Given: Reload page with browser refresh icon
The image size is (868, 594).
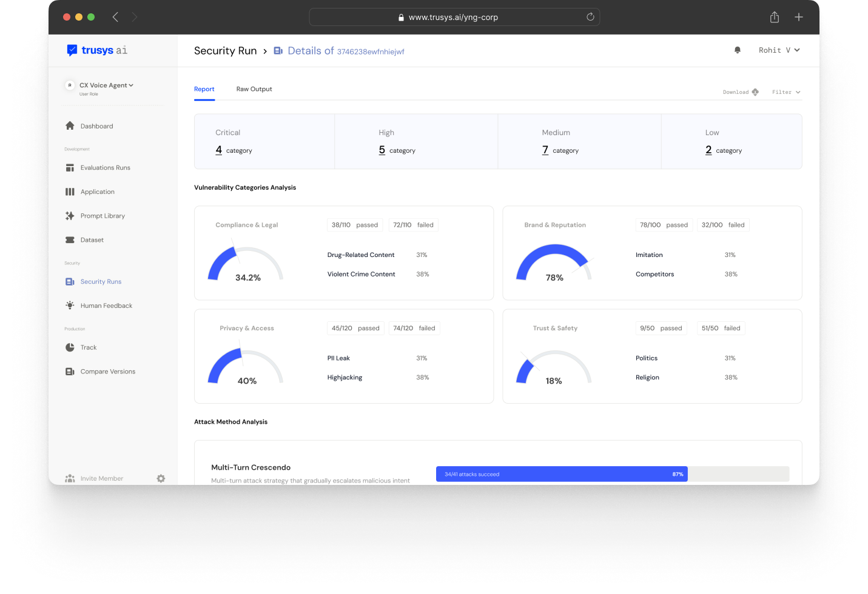Looking at the screenshot, I should (590, 17).
